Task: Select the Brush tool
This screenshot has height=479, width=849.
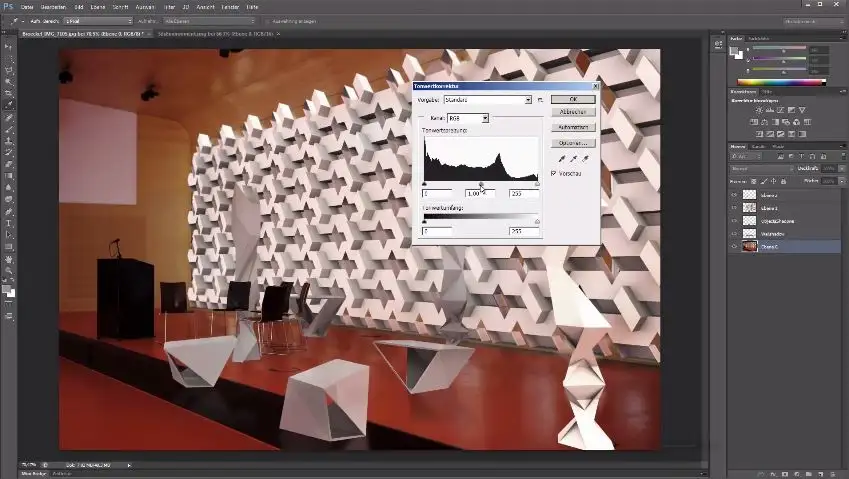Action: coord(8,129)
